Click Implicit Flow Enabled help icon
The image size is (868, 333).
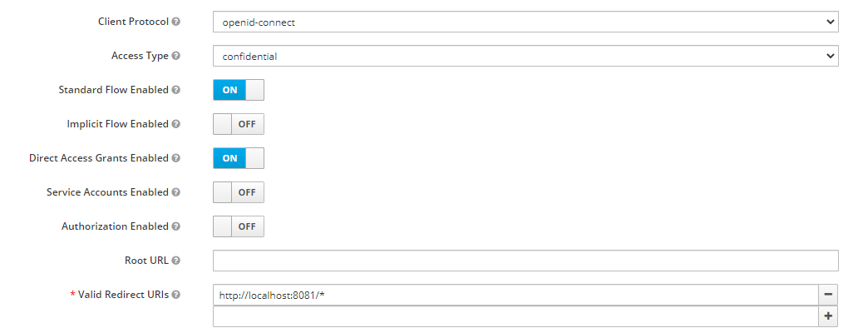[x=175, y=124]
